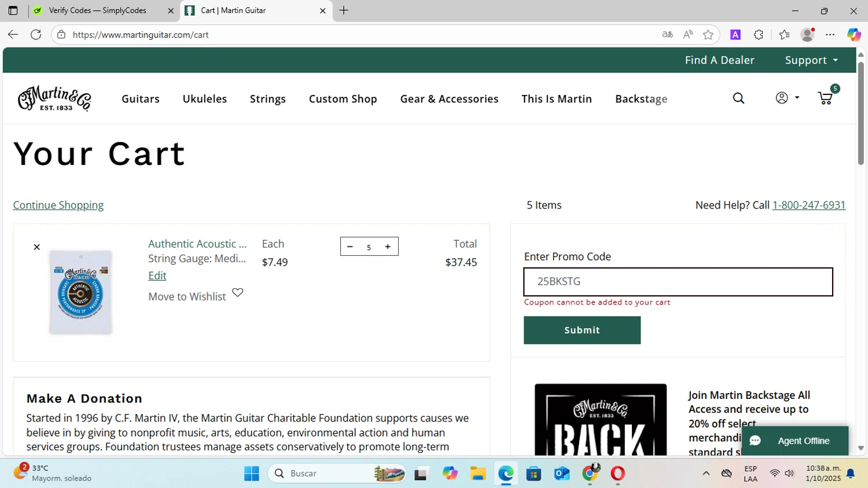Remove the Authentic Acoustic item with X
The image size is (868, 488).
(36, 247)
